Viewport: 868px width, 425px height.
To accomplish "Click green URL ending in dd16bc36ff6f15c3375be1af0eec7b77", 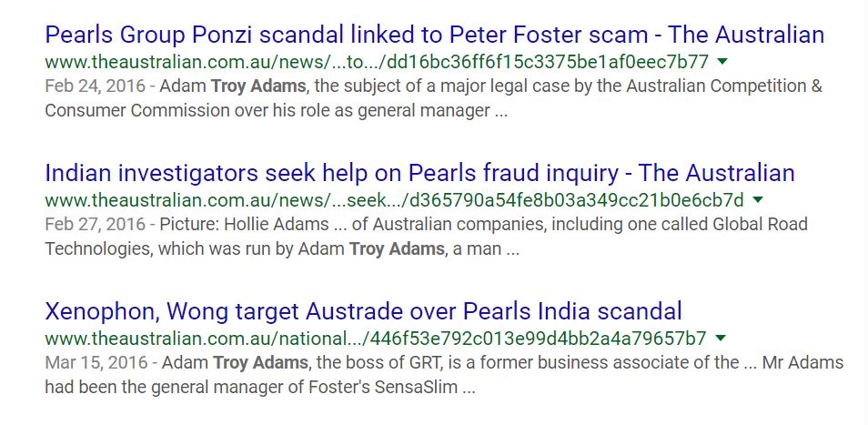I will (377, 63).
